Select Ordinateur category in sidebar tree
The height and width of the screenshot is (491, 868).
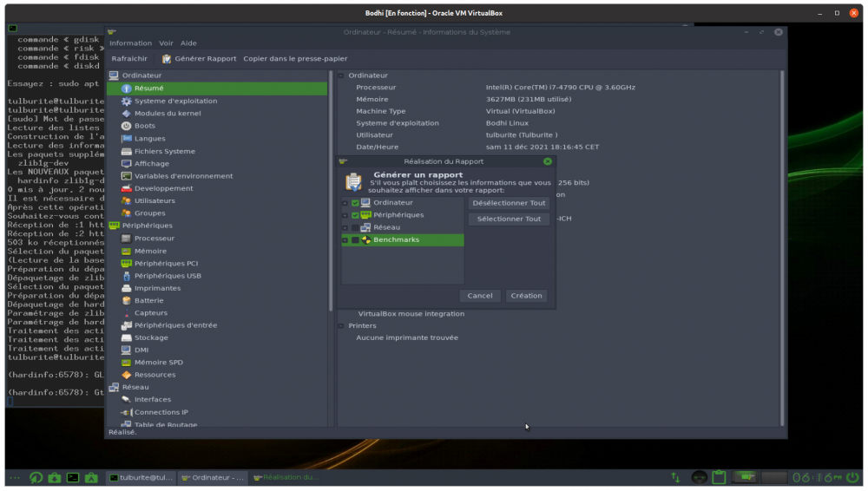(141, 75)
